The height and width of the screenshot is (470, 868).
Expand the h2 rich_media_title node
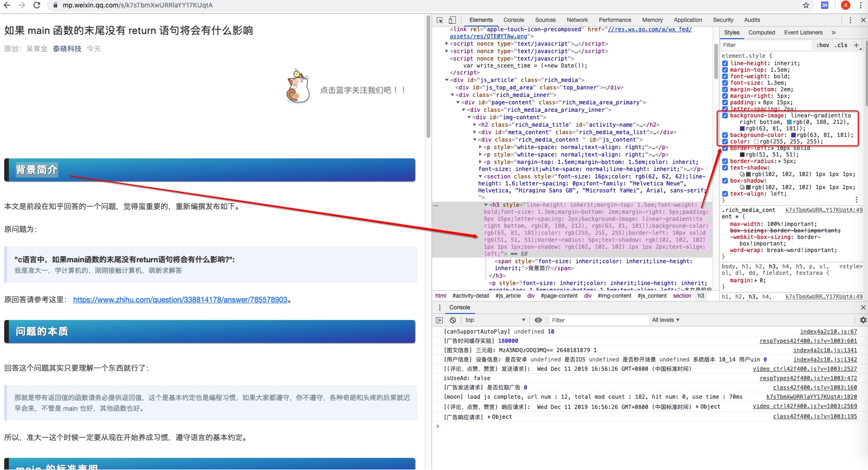point(475,125)
